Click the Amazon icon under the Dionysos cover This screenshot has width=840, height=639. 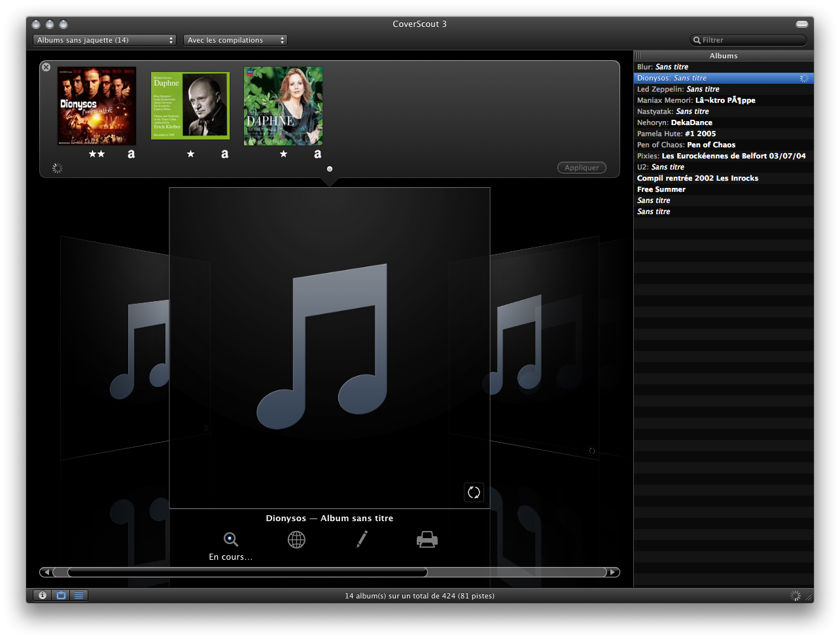click(131, 154)
